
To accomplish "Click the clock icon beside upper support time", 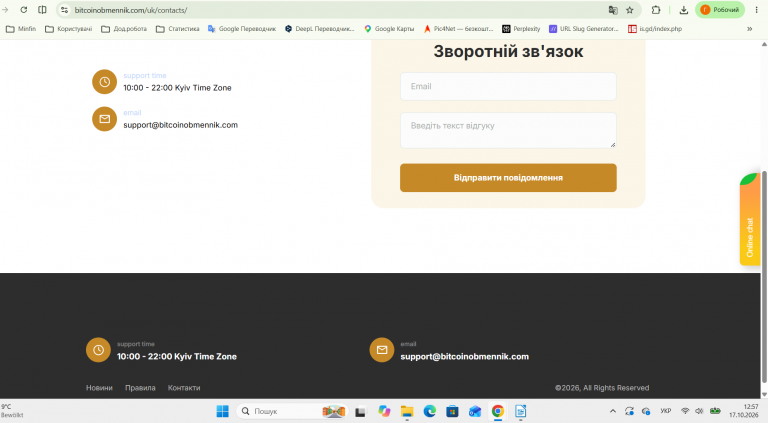I will [104, 82].
